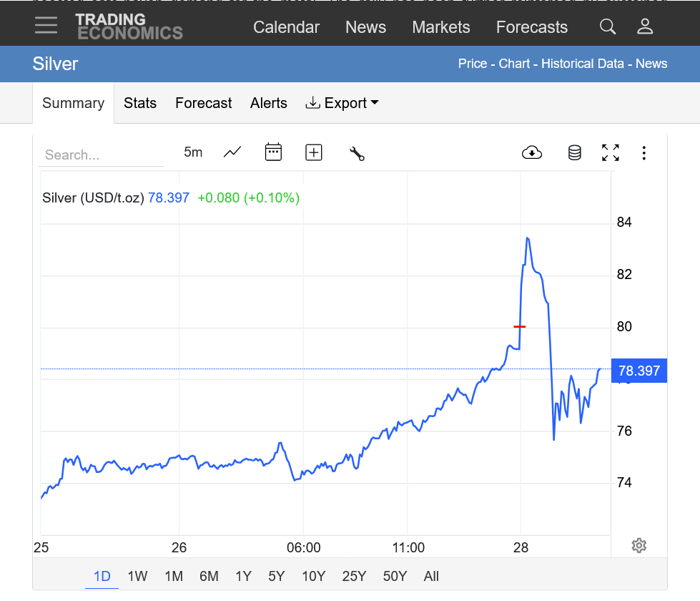Download chart via cloud icon

pyautogui.click(x=532, y=152)
